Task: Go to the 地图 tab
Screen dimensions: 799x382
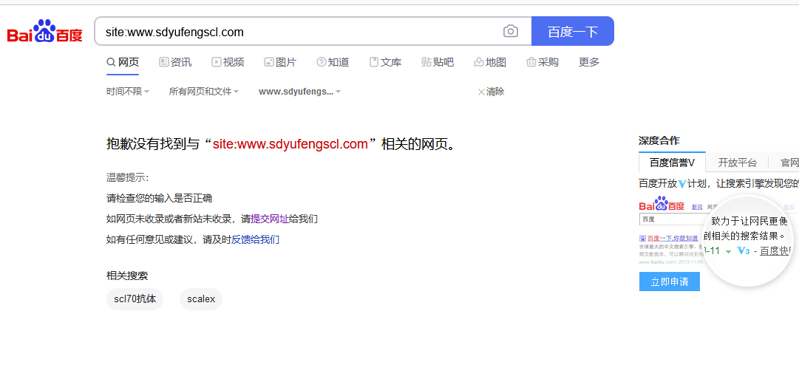Action: click(x=490, y=62)
